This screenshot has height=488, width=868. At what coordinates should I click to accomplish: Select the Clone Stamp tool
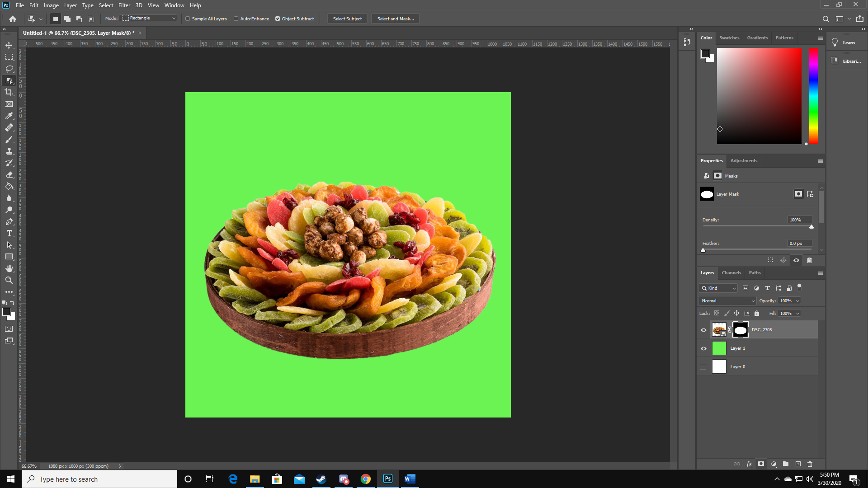[x=9, y=151]
